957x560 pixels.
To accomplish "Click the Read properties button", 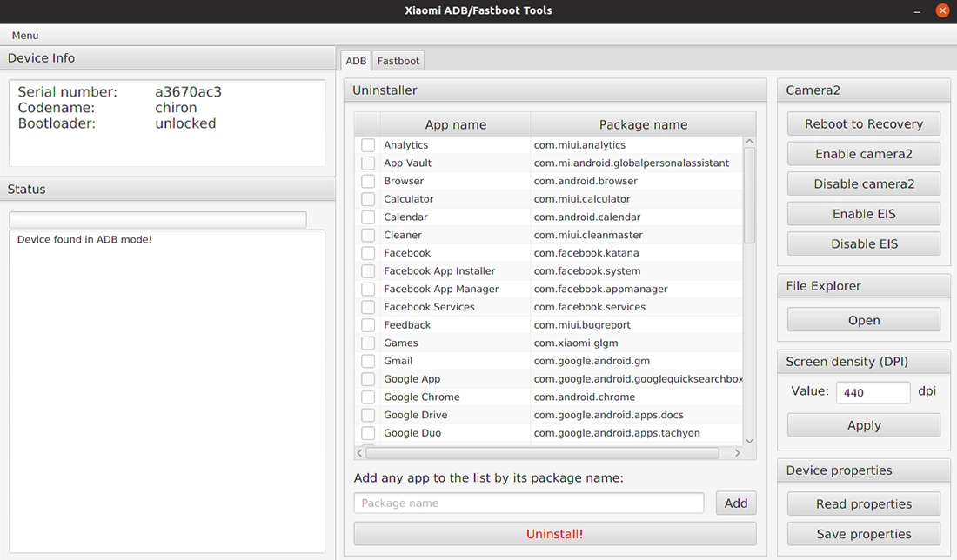I will point(863,504).
